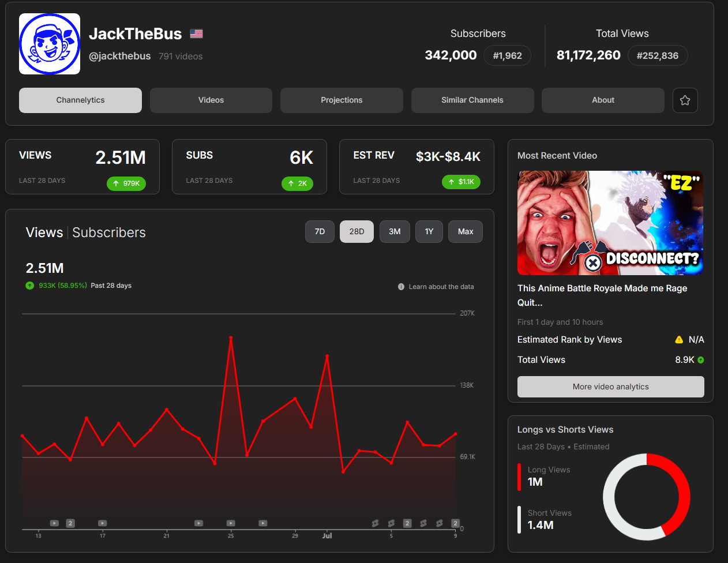The width and height of the screenshot is (728, 563).
Task: Select the Max time range
Action: click(466, 232)
